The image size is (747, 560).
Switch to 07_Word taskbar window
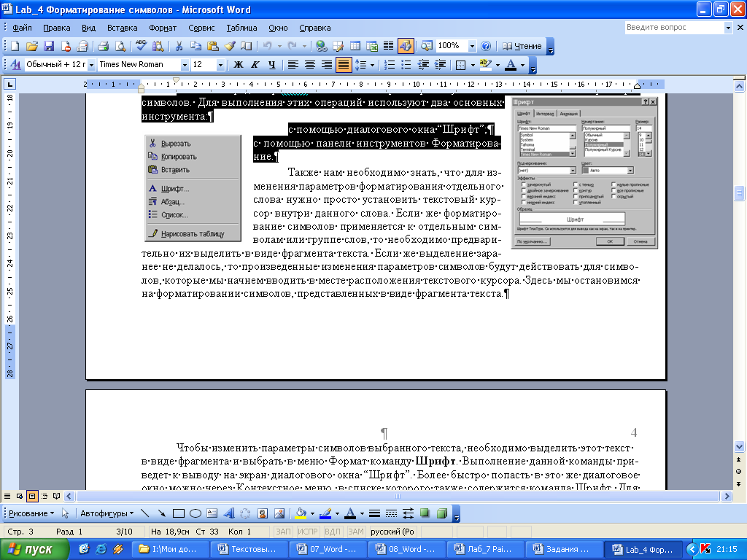click(328, 549)
